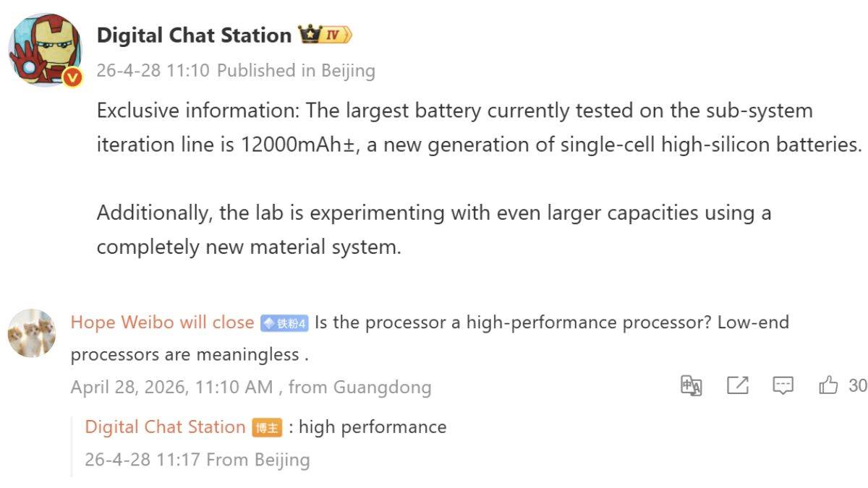Click the blue fan-level badge
The image size is (868, 488).
pyautogui.click(x=285, y=323)
